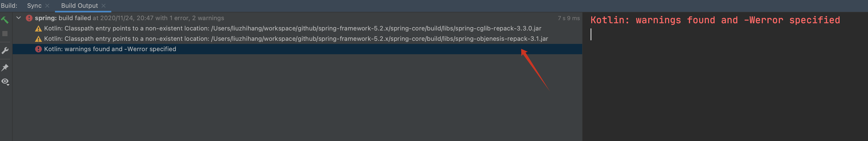
Task: Click the red error icon beside spring
Action: [x=29, y=18]
